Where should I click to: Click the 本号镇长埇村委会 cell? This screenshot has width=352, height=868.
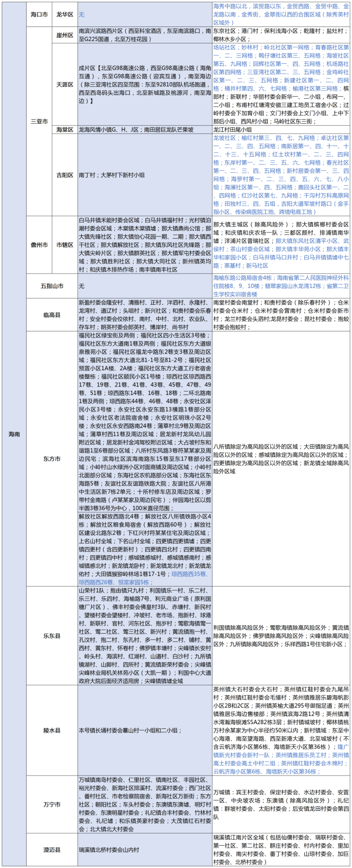pos(145,730)
